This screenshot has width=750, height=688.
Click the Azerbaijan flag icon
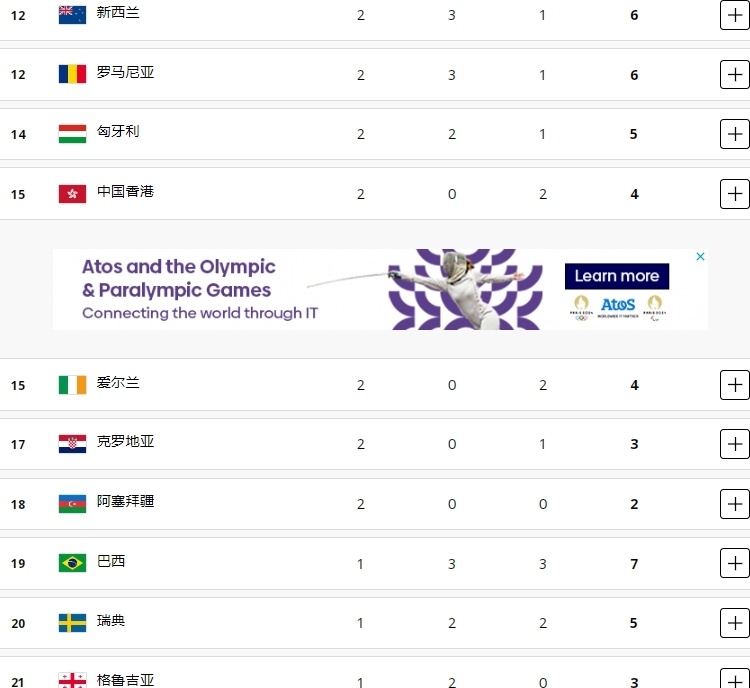click(72, 503)
